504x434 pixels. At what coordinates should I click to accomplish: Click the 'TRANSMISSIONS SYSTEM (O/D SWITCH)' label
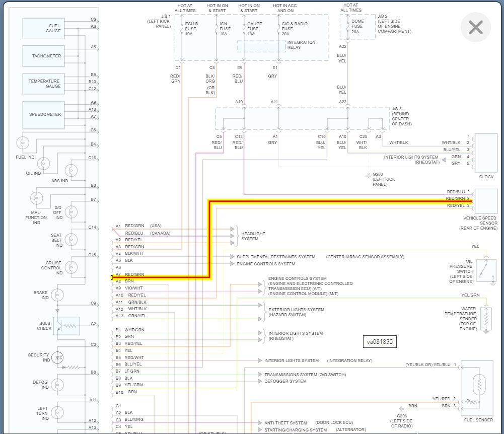tap(305, 375)
